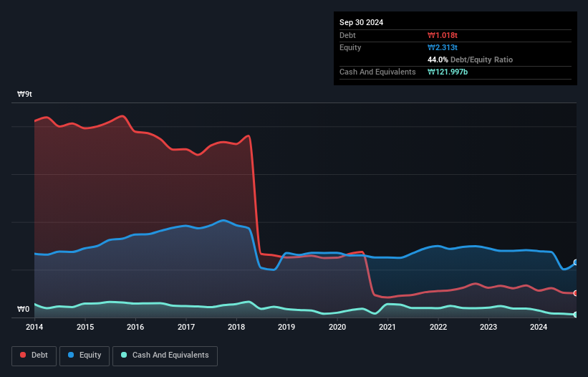Click the 2019 x-axis label

point(286,327)
